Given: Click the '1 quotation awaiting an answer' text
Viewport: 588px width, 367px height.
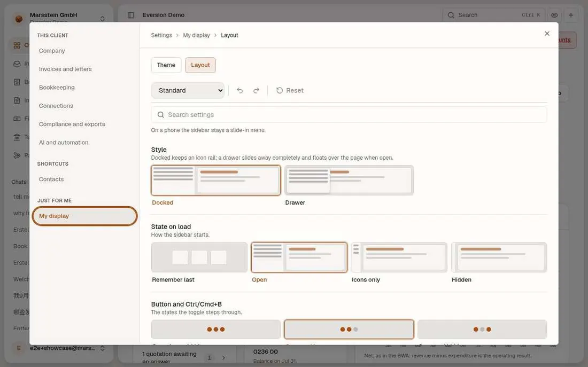Looking at the screenshot, I should pyautogui.click(x=169, y=357).
